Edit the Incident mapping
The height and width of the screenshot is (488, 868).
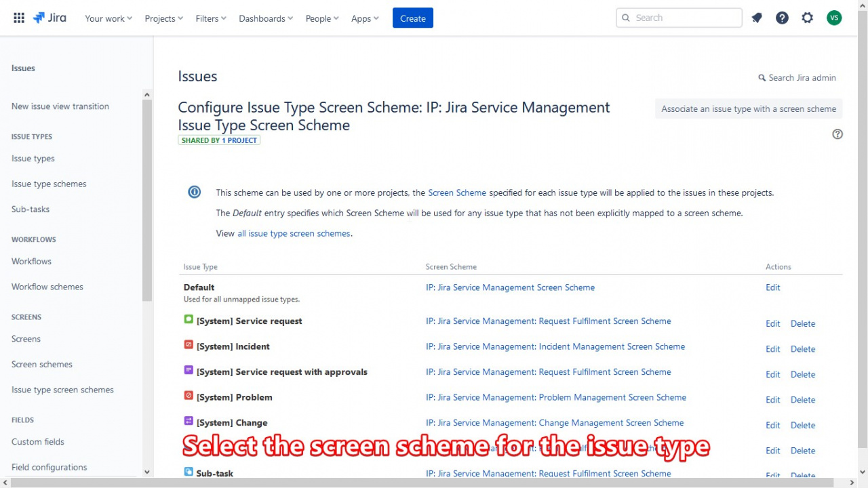[x=773, y=349]
